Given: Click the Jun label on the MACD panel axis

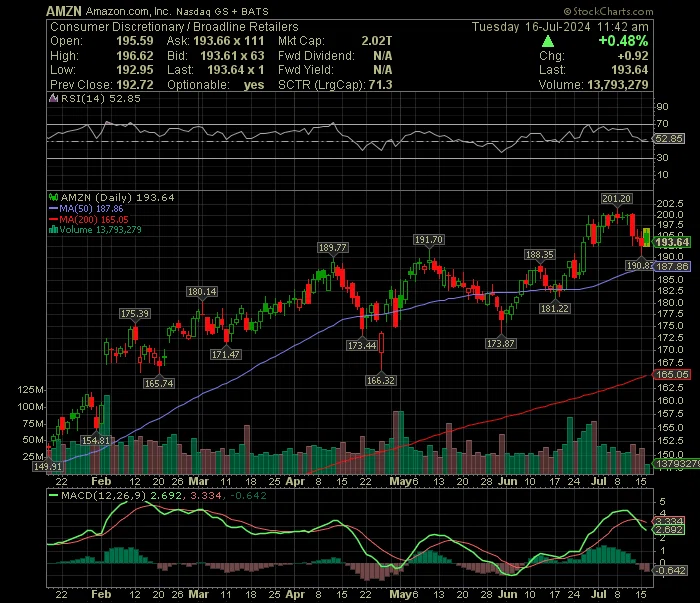Looking at the screenshot, I should click(x=508, y=595).
